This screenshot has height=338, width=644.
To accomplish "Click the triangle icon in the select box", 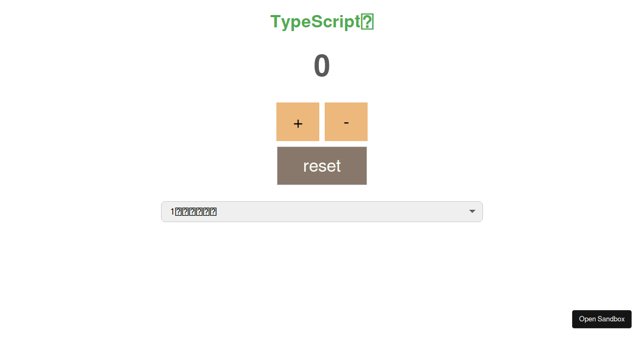I will 472,211.
